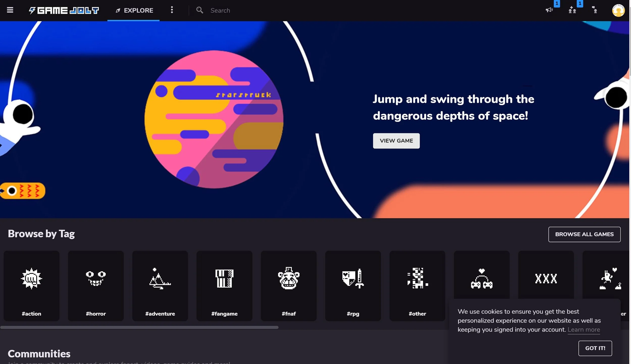Open the #other glitch tag icon
631x364 pixels.
click(417, 278)
